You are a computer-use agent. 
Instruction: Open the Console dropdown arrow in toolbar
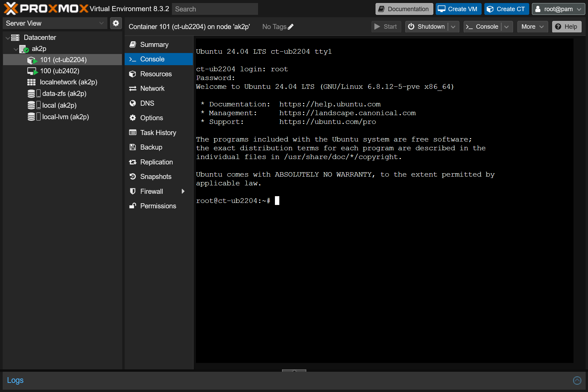click(506, 27)
